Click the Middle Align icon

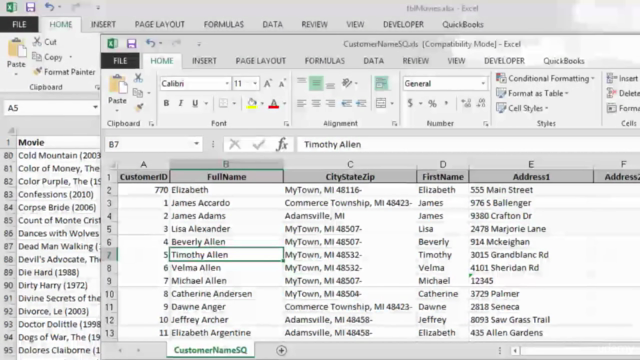[x=316, y=83]
